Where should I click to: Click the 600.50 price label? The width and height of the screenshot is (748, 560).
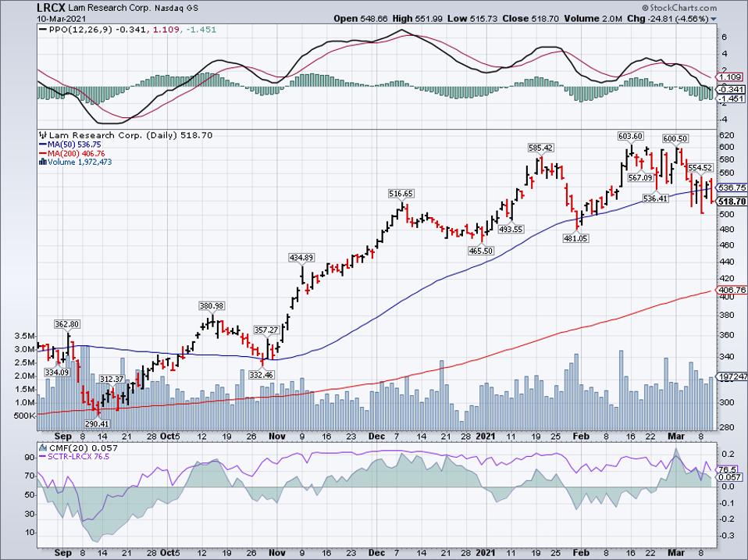click(x=675, y=138)
